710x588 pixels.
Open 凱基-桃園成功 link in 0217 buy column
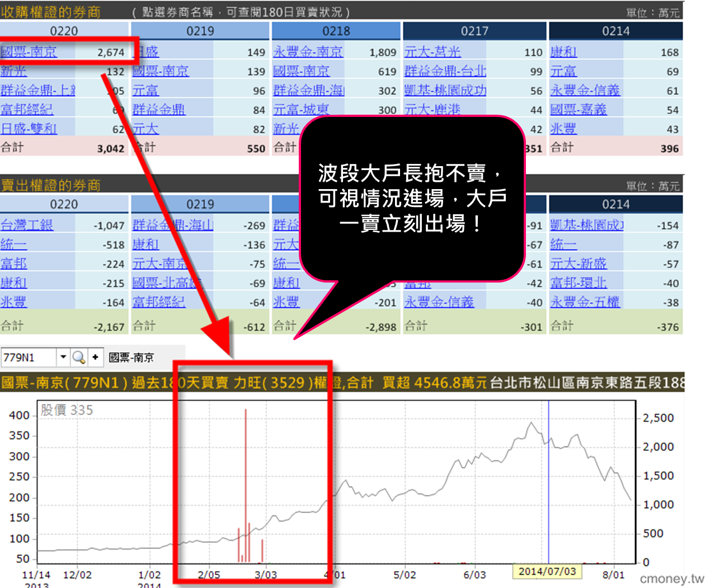pos(445,90)
